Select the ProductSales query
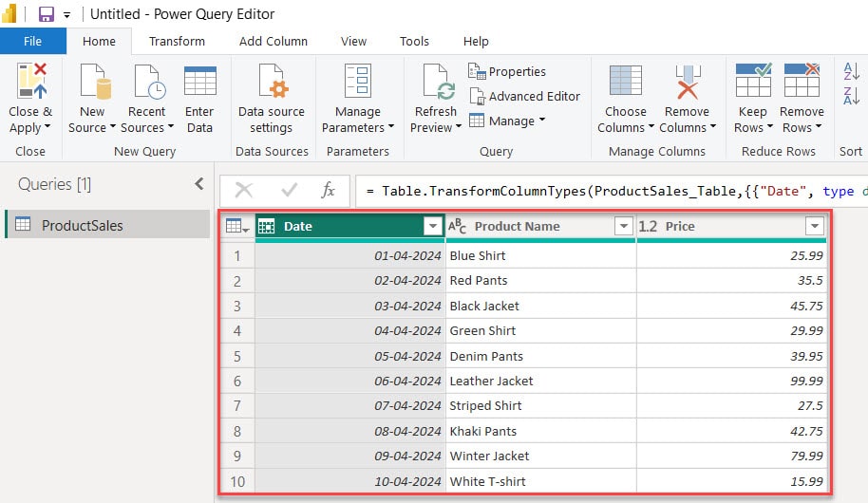 pos(108,225)
